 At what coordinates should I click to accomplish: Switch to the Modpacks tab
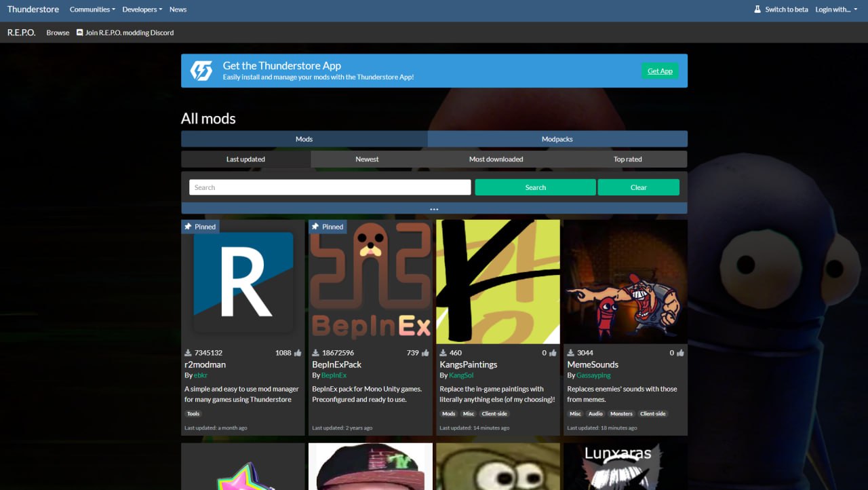coord(557,139)
